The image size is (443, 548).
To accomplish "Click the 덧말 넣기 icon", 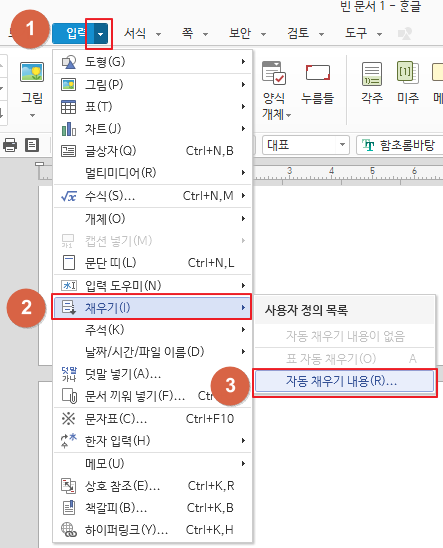I will click(69, 374).
